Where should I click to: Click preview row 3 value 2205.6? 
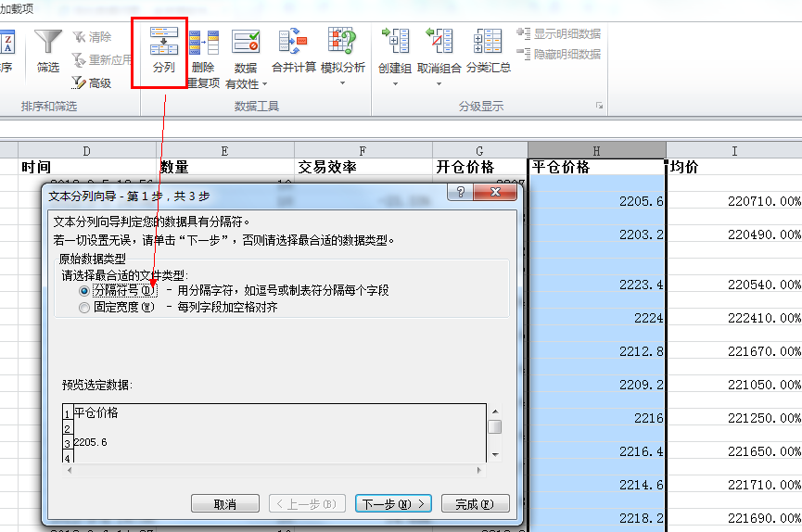pos(91,442)
